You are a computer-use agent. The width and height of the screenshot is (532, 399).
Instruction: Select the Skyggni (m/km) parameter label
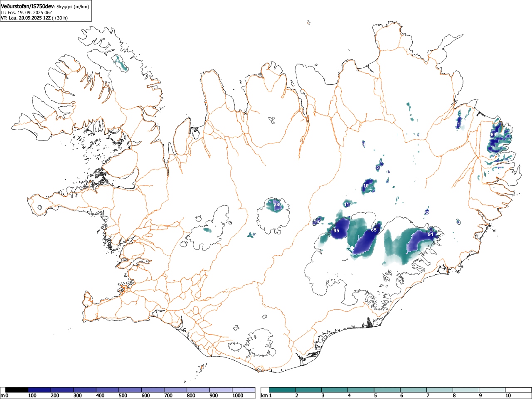pyautogui.click(x=73, y=7)
